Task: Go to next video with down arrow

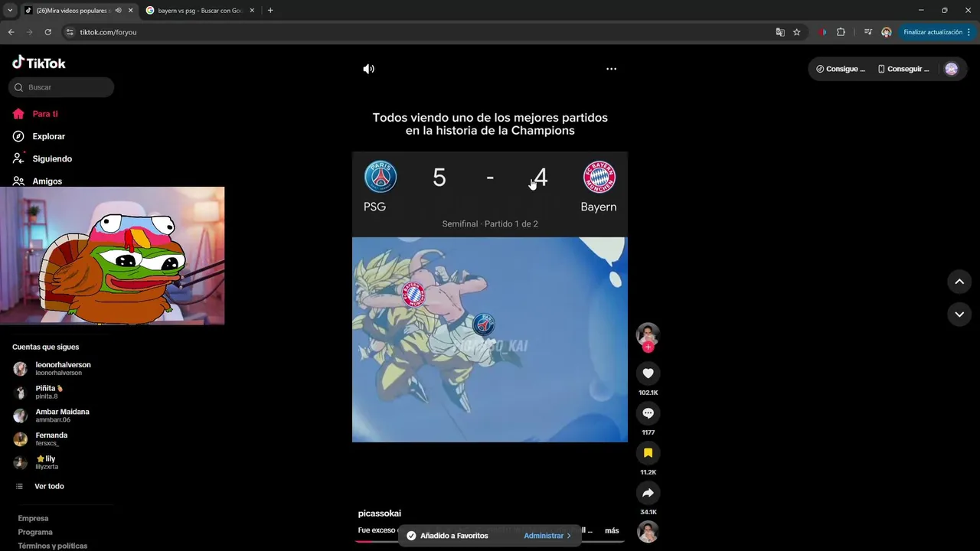Action: coord(959,314)
